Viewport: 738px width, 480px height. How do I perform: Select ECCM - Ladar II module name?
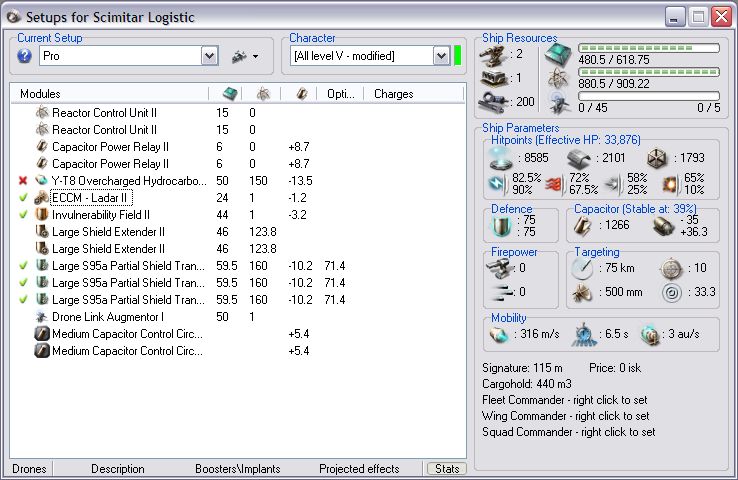[91, 198]
